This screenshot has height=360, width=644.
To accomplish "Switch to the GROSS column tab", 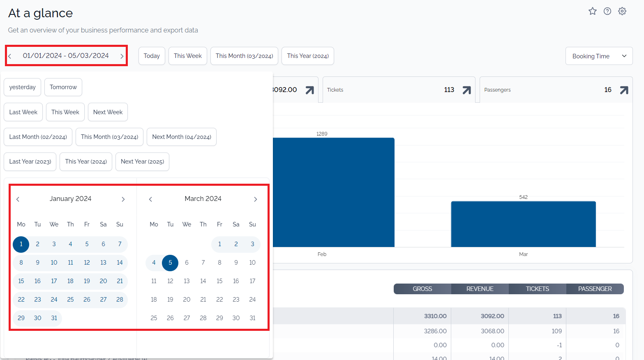I will [x=422, y=289].
